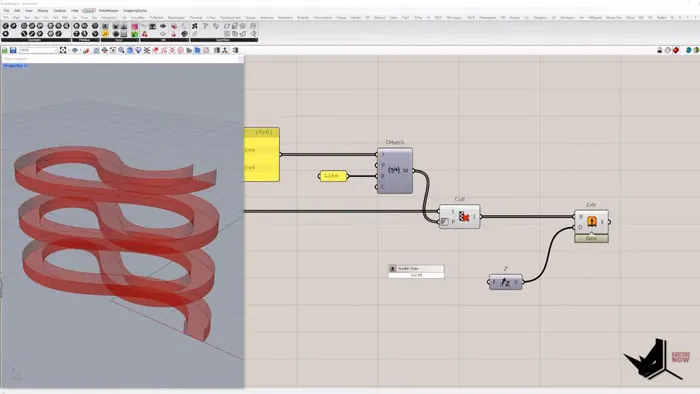Open the SnappingGecko menu
The width and height of the screenshot is (700, 394).
[x=135, y=10]
